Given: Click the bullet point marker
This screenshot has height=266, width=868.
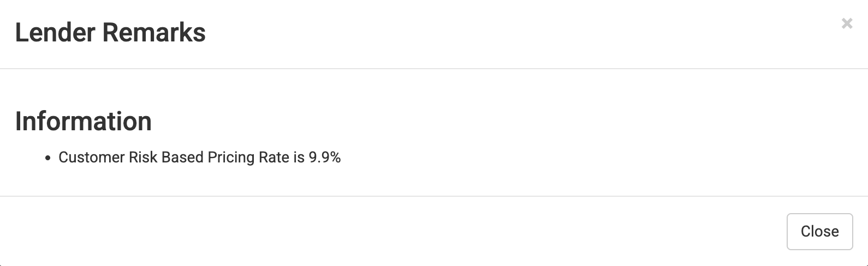Looking at the screenshot, I should [x=48, y=158].
